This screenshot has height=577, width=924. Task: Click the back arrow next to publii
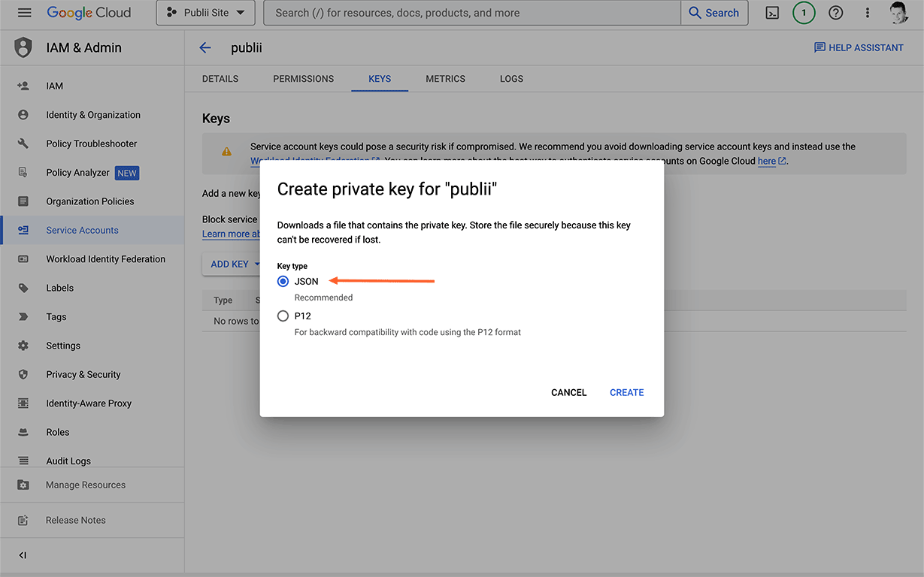(204, 47)
